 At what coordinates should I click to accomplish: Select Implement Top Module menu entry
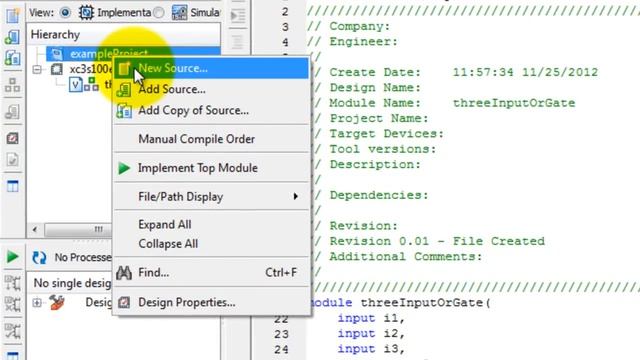[211, 168]
